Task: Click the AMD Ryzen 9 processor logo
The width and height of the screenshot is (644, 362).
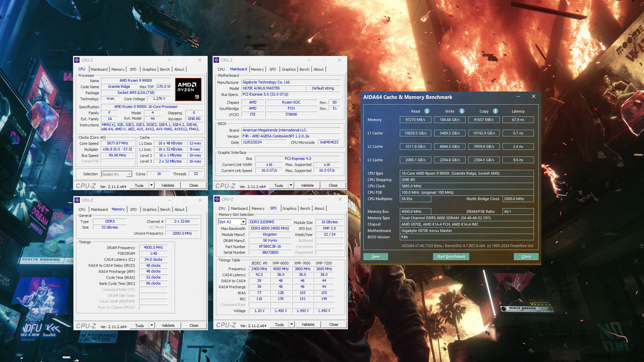Action: pos(188,89)
